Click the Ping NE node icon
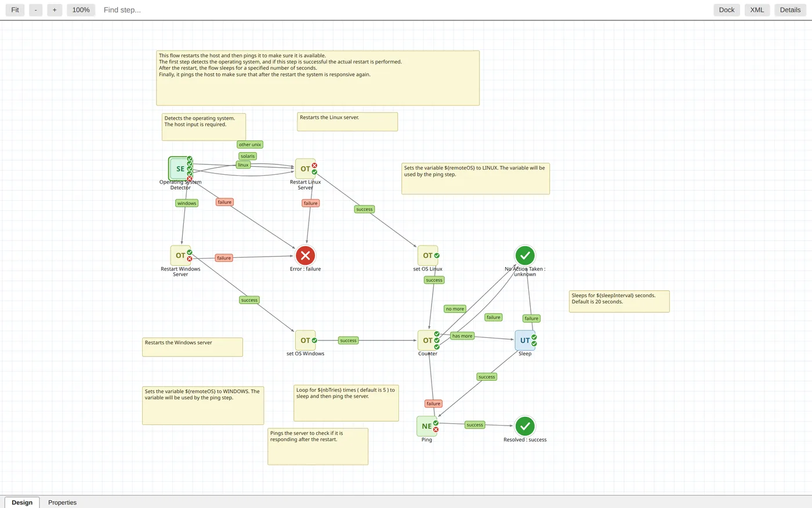Viewport: 812px width, 508px height. (x=427, y=426)
